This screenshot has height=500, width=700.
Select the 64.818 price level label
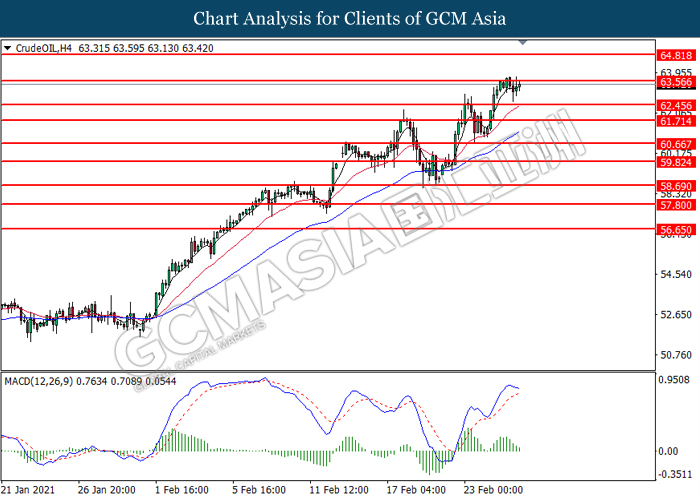pyautogui.click(x=676, y=56)
